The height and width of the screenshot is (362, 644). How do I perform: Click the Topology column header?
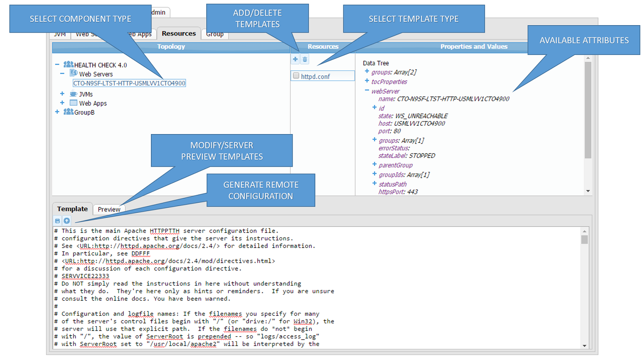point(171,47)
